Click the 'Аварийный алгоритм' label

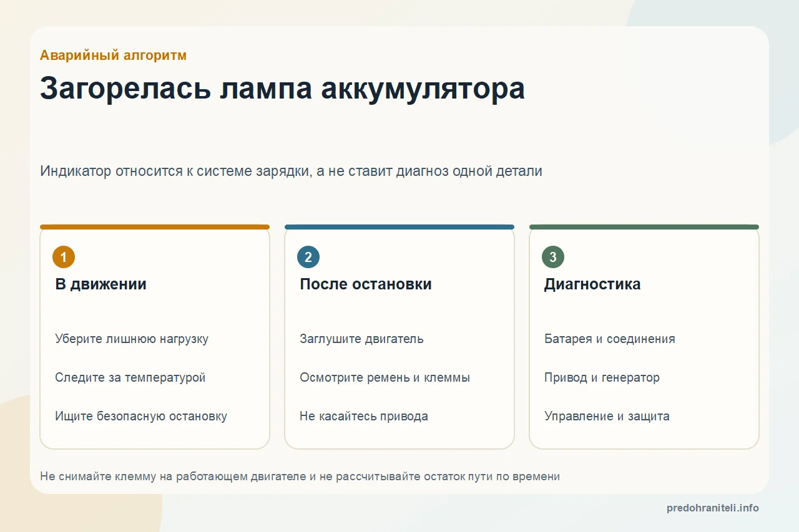(113, 56)
